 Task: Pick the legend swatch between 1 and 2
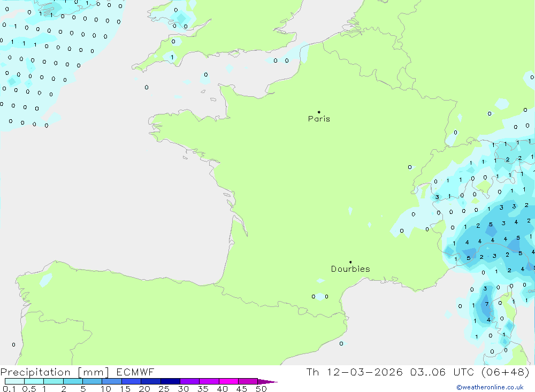pyautogui.click(x=53, y=381)
